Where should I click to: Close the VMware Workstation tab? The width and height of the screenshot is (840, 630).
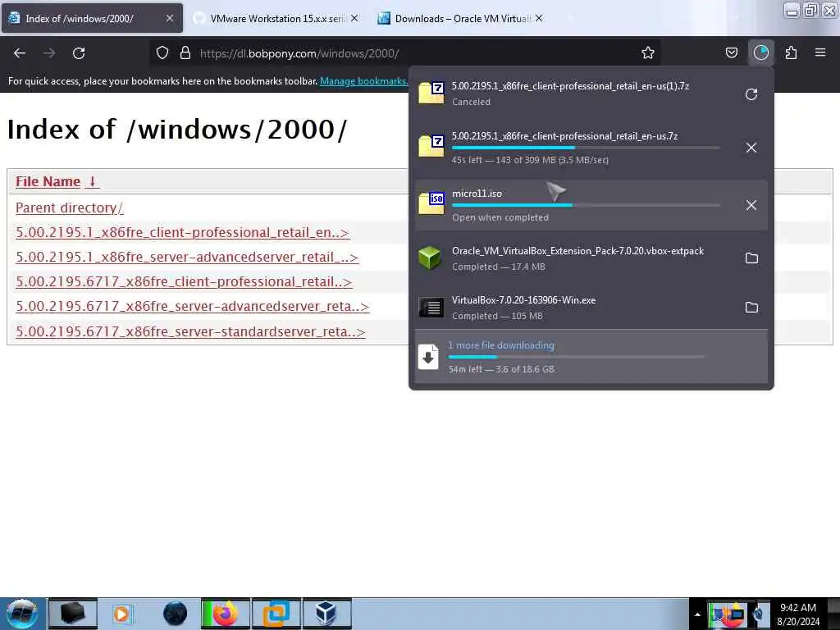click(354, 18)
